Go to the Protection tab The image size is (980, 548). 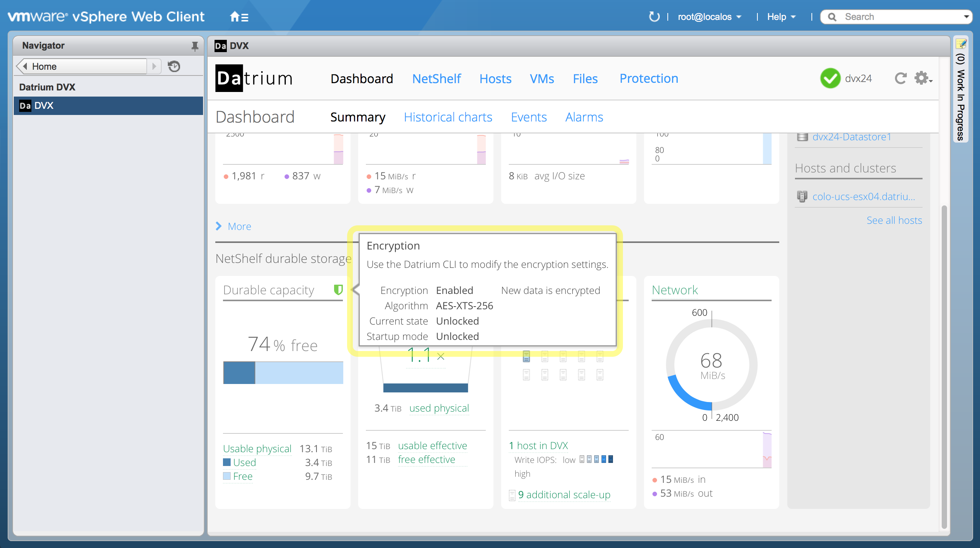point(649,79)
